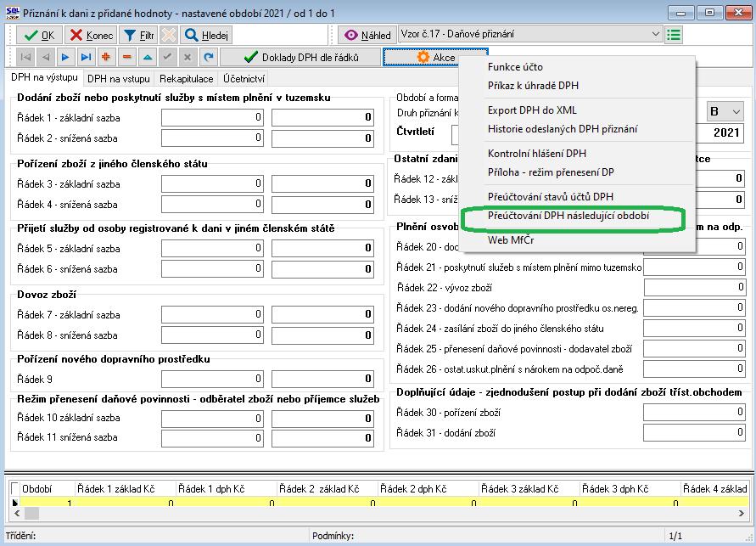Click the Konec button
Screen dimensions: 756x546
pyautogui.click(x=91, y=35)
